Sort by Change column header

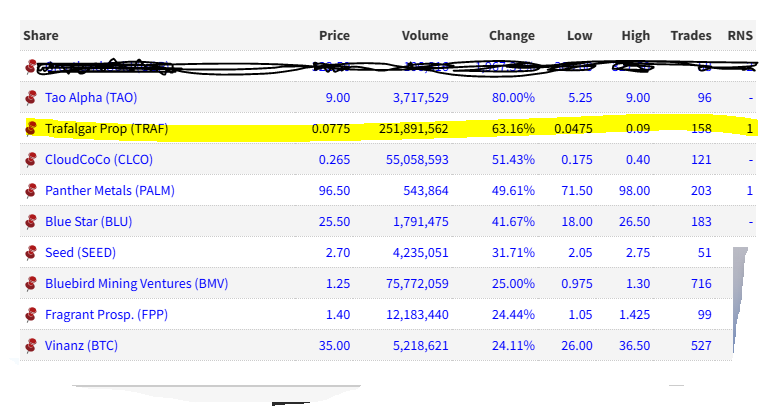(512, 36)
